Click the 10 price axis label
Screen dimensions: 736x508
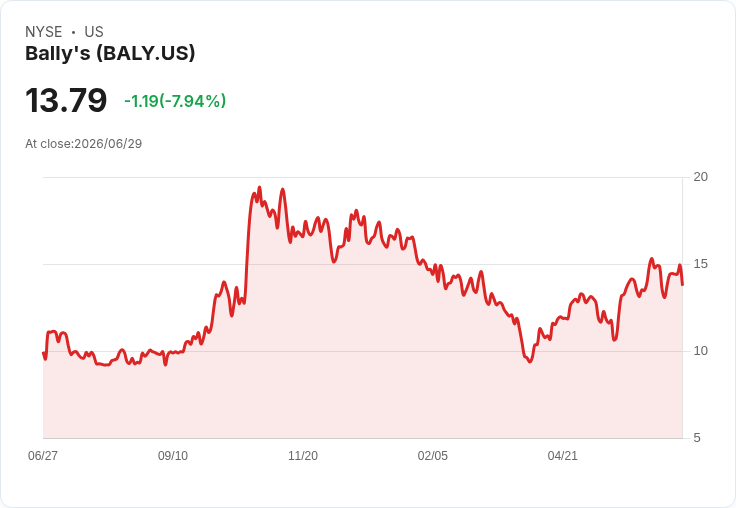700,351
